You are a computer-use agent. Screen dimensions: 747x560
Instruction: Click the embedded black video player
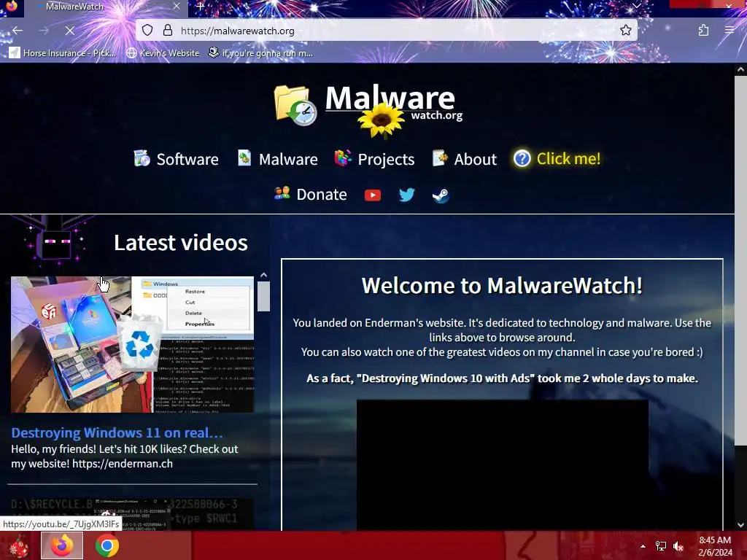[x=503, y=464]
